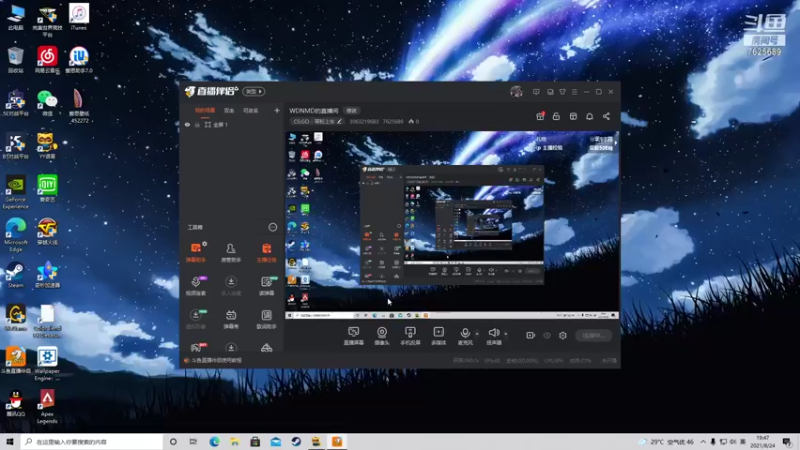Viewport: 800px width, 450px height.
Task: Open the WeChat desktop shortcut
Action: 47,103
